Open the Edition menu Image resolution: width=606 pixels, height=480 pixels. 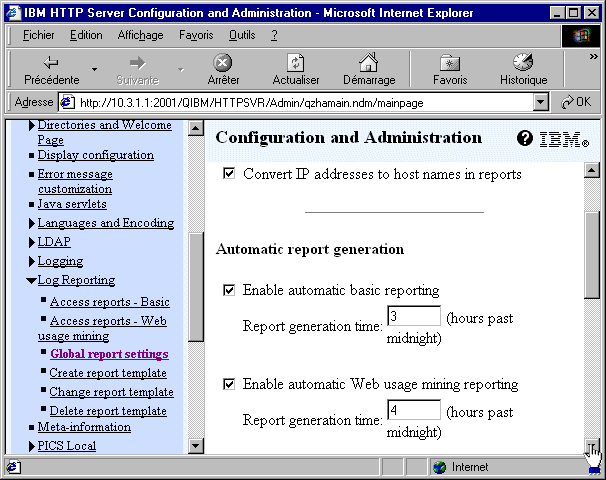tap(86, 35)
